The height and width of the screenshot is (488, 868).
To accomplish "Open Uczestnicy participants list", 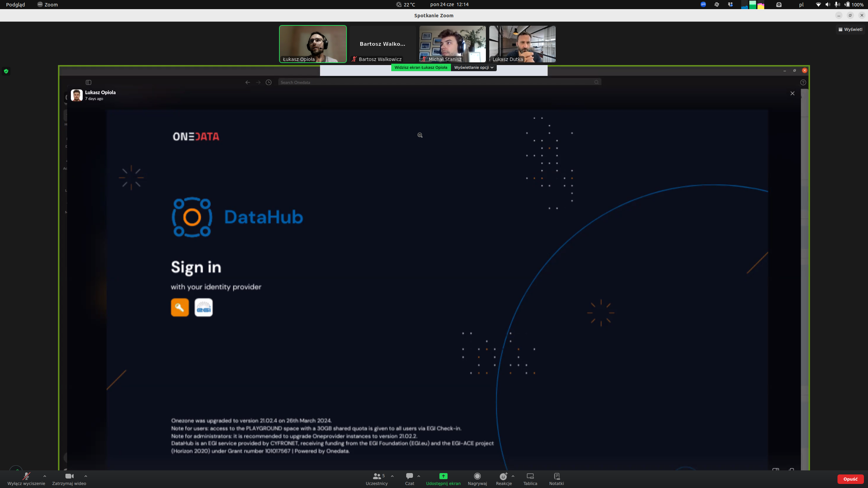I will 377,478.
